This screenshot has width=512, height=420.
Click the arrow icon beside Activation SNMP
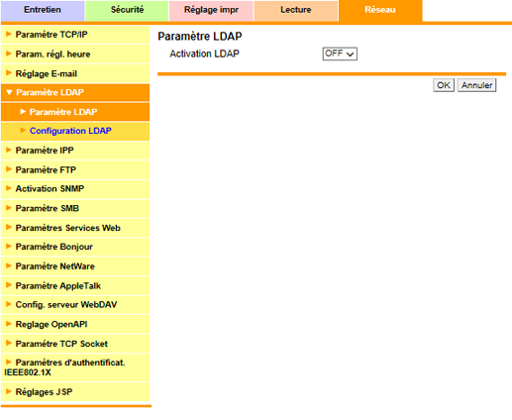coord(9,188)
